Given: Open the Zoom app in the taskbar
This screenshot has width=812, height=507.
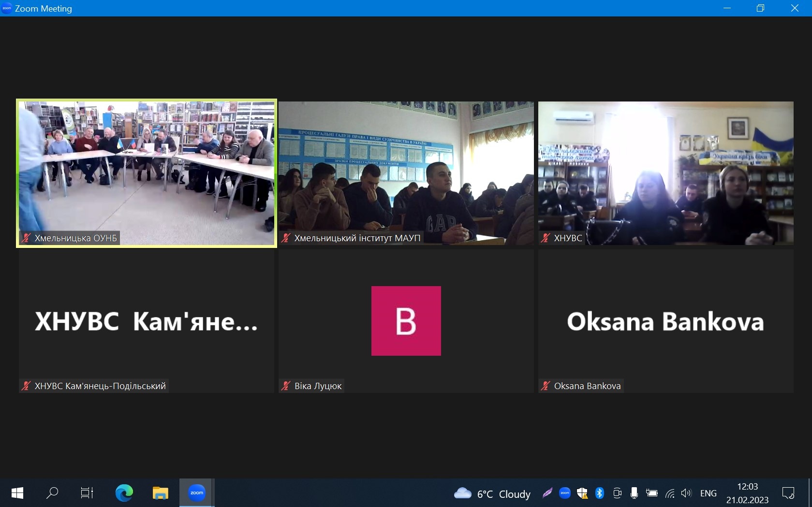Looking at the screenshot, I should (x=196, y=493).
